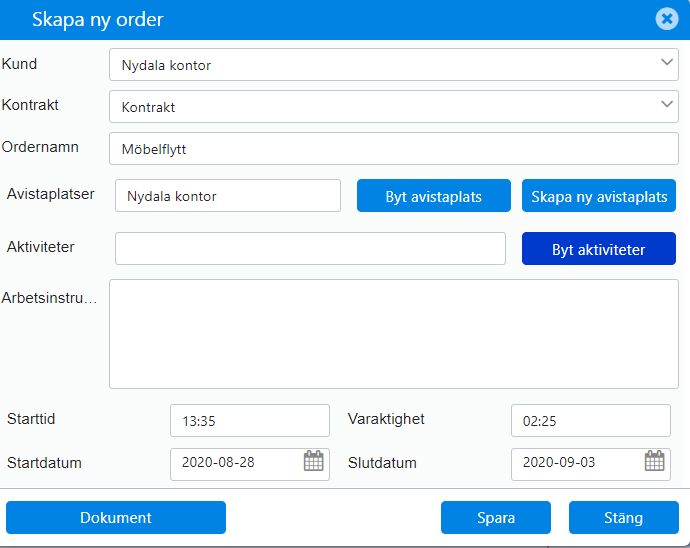Click the Kund label text
This screenshot has height=548, width=690.
19,64
